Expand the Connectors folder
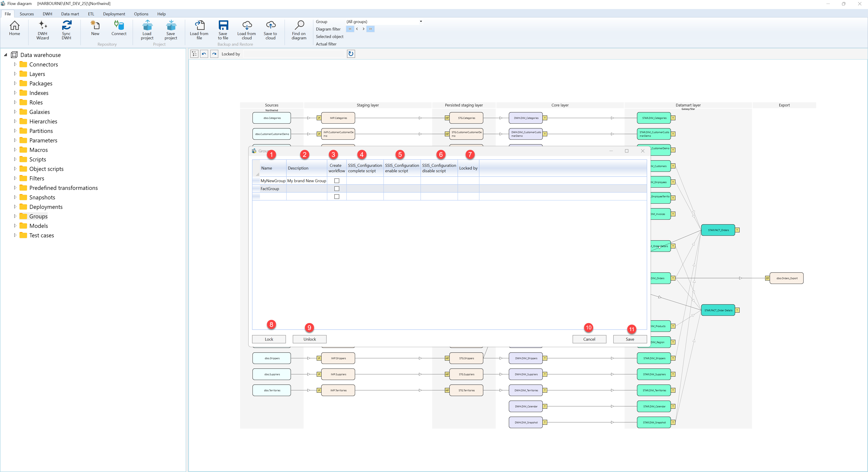This screenshot has width=868, height=472. [15, 64]
